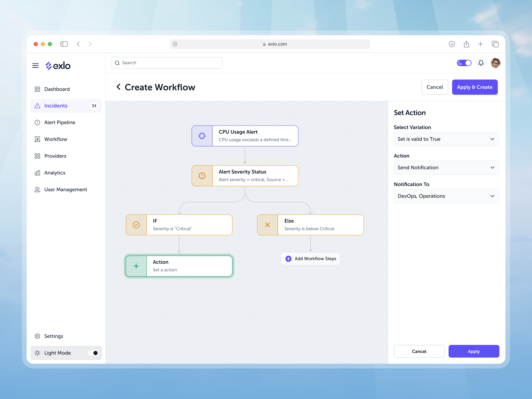Switch off Light Mode at the sidebar bottom
Screen dimensions: 532x399
click(93, 353)
